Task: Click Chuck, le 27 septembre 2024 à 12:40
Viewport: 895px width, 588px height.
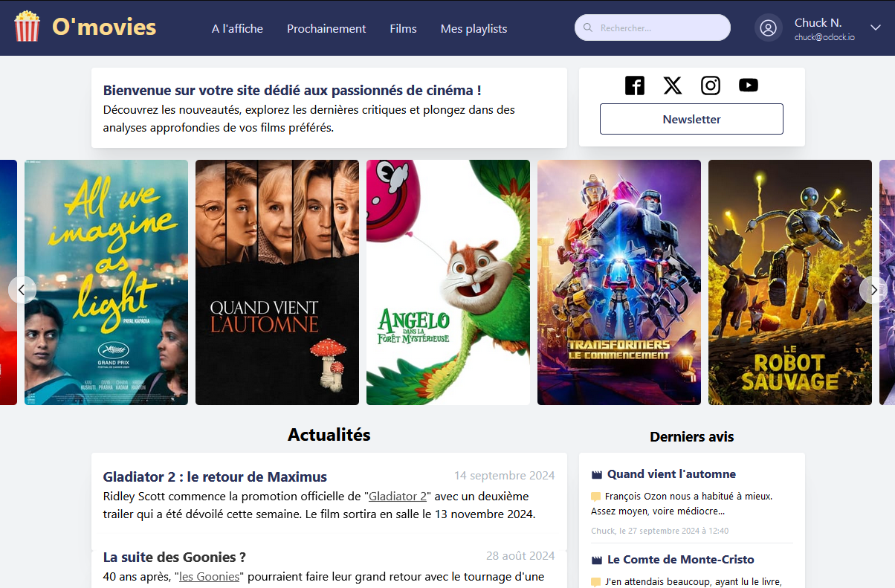Action: tap(659, 531)
